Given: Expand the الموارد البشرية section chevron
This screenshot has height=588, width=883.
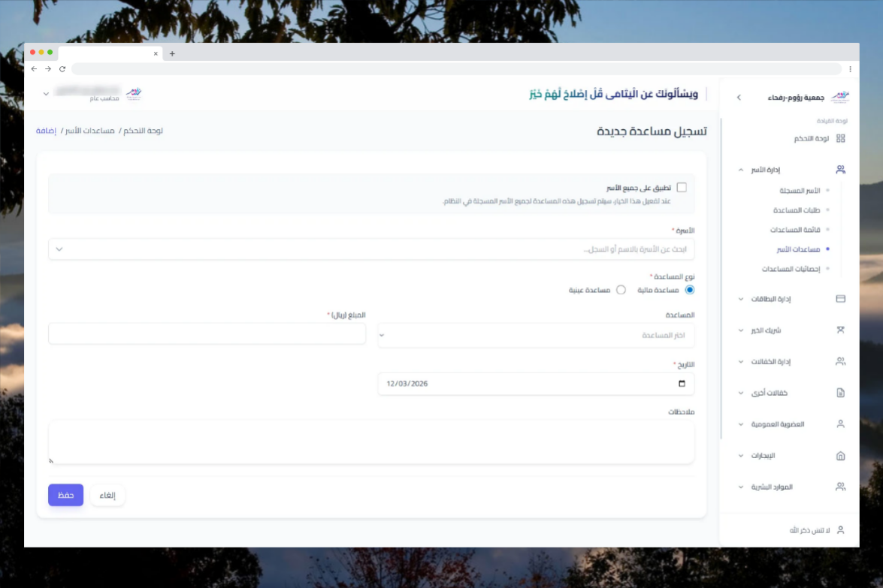Looking at the screenshot, I should point(740,487).
